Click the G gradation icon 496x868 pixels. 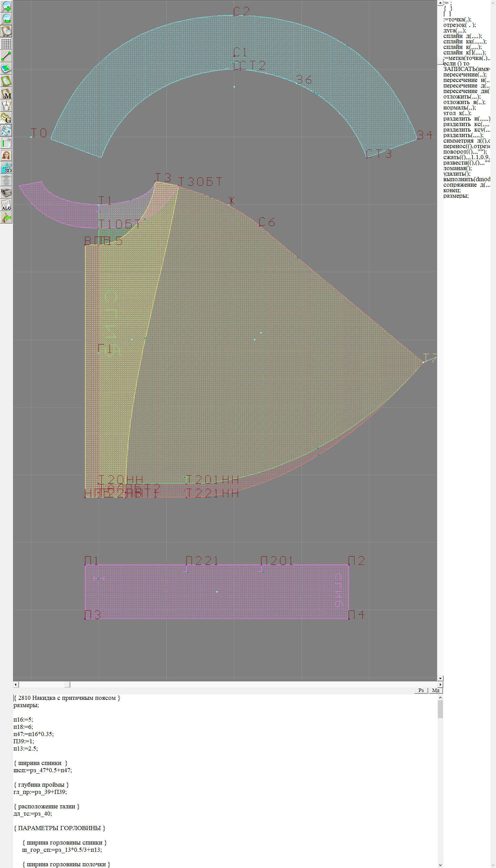pyautogui.click(x=6, y=118)
